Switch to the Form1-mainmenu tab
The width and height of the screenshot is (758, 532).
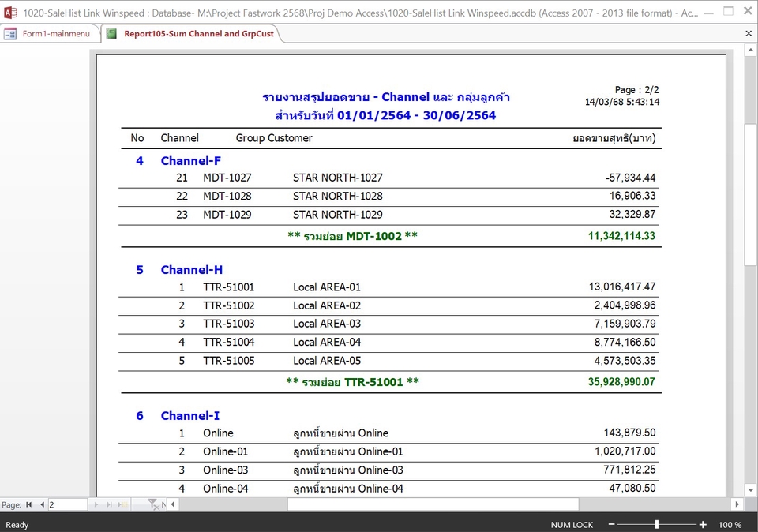point(54,33)
